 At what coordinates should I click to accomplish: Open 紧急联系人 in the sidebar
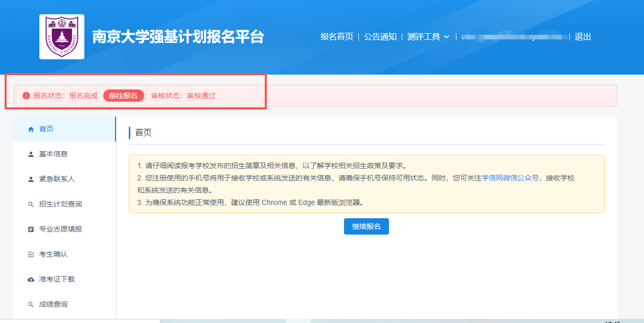pyautogui.click(x=65, y=179)
